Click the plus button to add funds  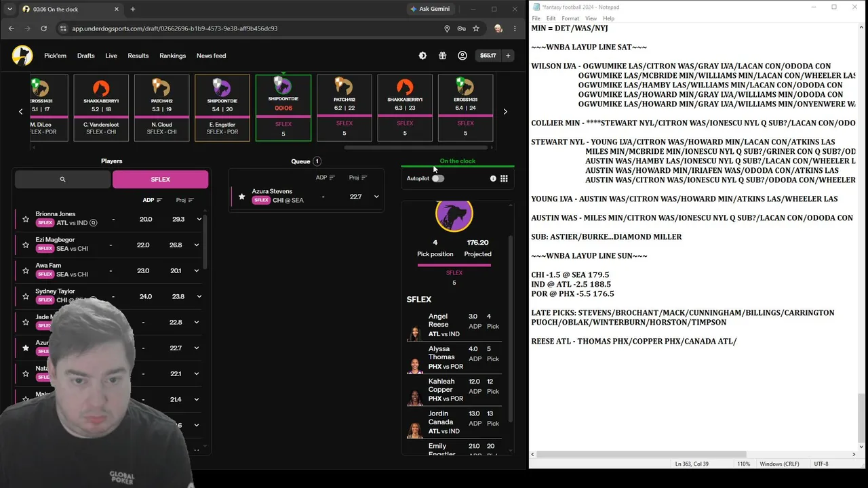click(x=508, y=56)
